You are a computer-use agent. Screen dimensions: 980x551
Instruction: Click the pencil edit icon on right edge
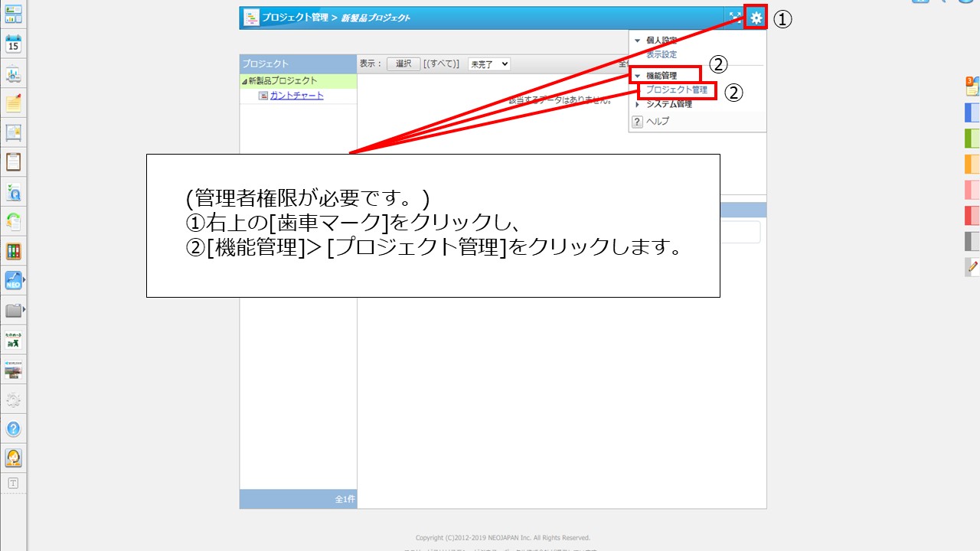(972, 267)
